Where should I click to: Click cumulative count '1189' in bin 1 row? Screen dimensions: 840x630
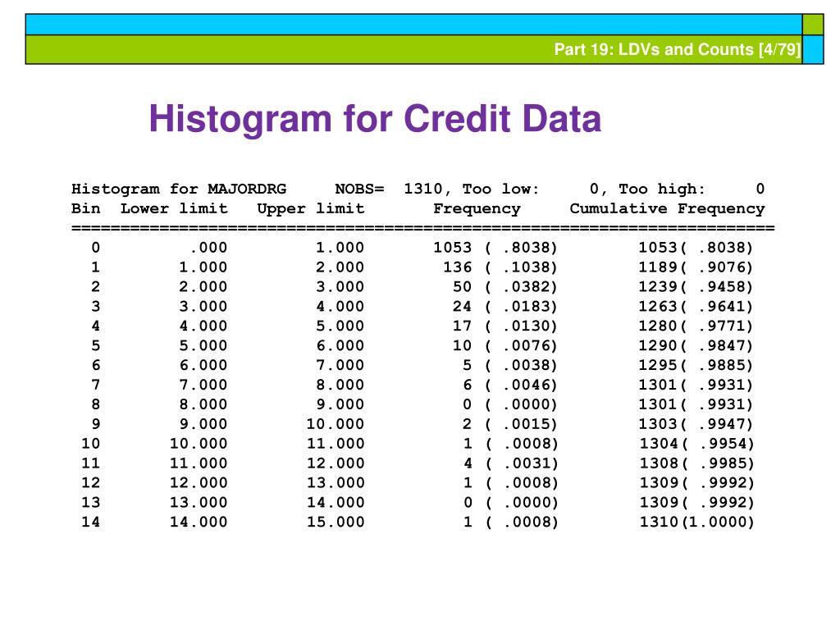[x=658, y=267]
